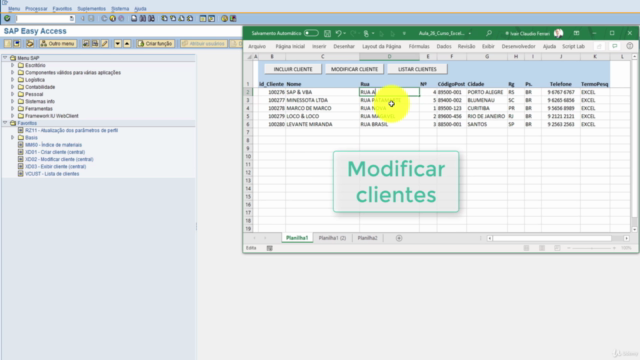Collapse the Menu SAP tree node
Viewport: 640px width, 360px height.
[5, 58]
